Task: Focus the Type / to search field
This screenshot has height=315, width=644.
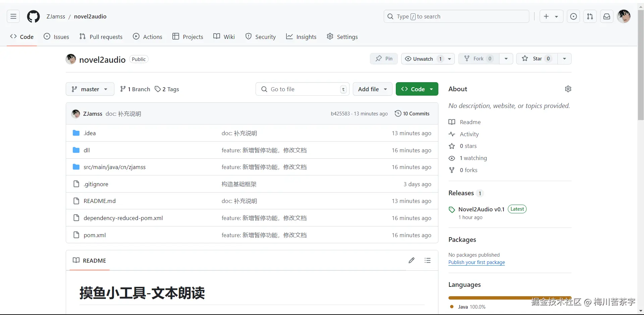Action: tap(457, 16)
